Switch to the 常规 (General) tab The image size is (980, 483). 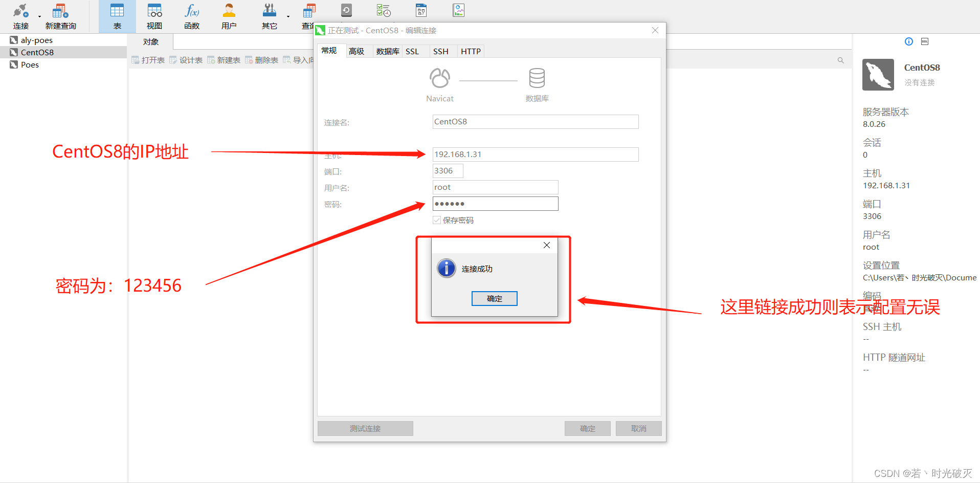[x=329, y=51]
